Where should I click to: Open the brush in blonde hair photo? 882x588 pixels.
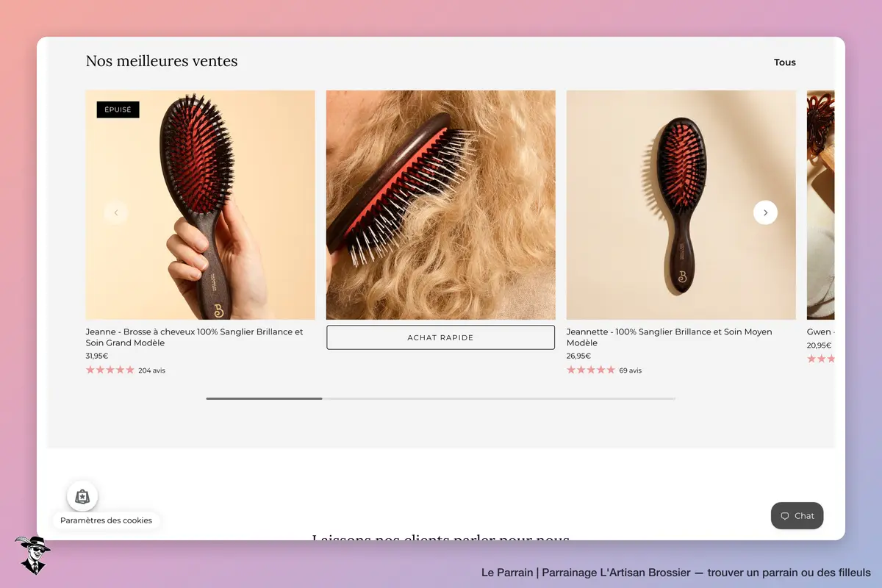pyautogui.click(x=441, y=205)
